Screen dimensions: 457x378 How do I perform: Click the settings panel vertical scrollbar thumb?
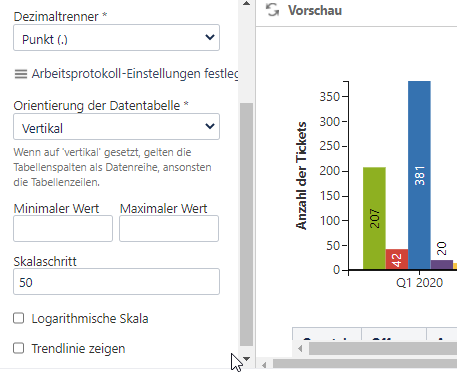coord(246,224)
